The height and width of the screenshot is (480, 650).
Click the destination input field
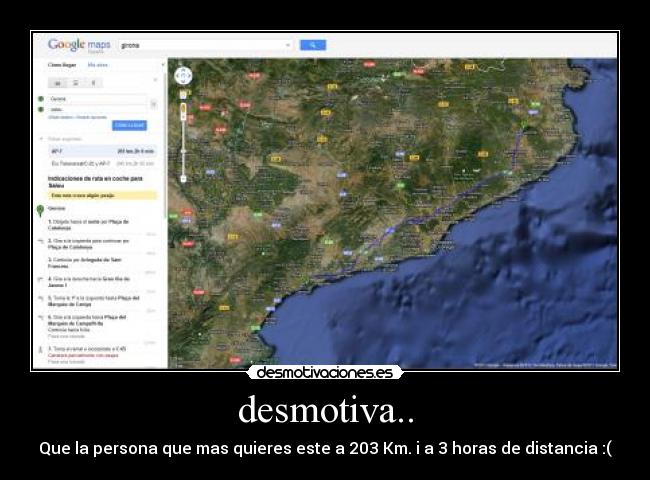point(97,109)
